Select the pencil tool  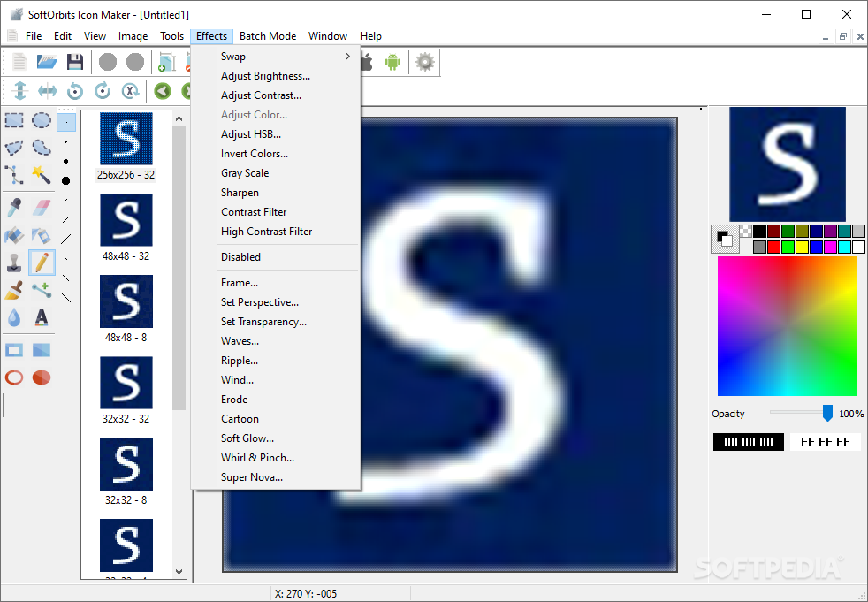click(x=42, y=263)
